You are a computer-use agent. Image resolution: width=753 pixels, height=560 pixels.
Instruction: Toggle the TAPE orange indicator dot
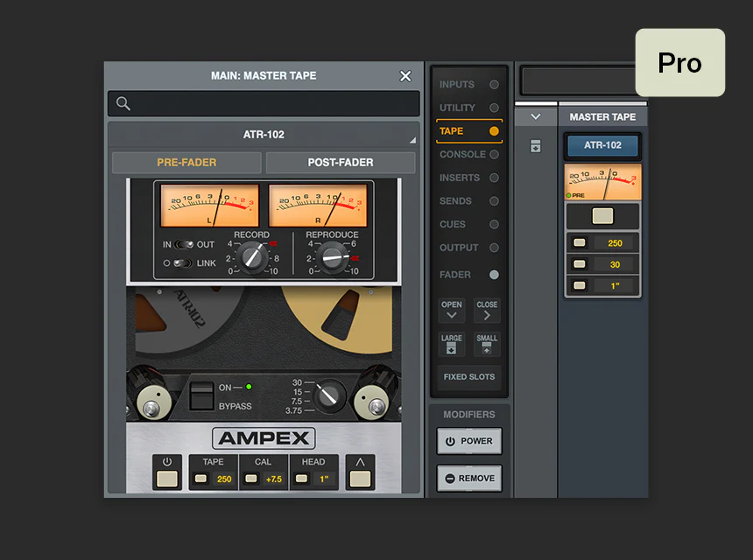tap(494, 131)
